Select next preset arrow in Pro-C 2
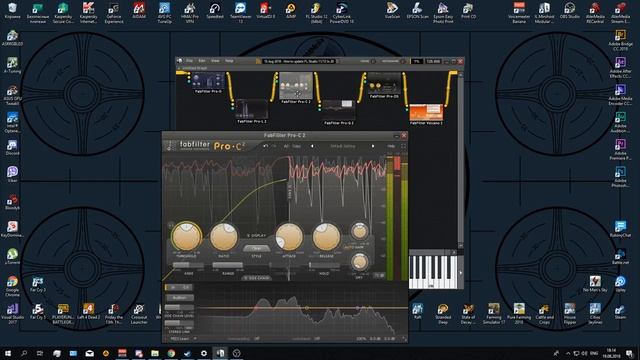640x360 pixels. pos(373,146)
